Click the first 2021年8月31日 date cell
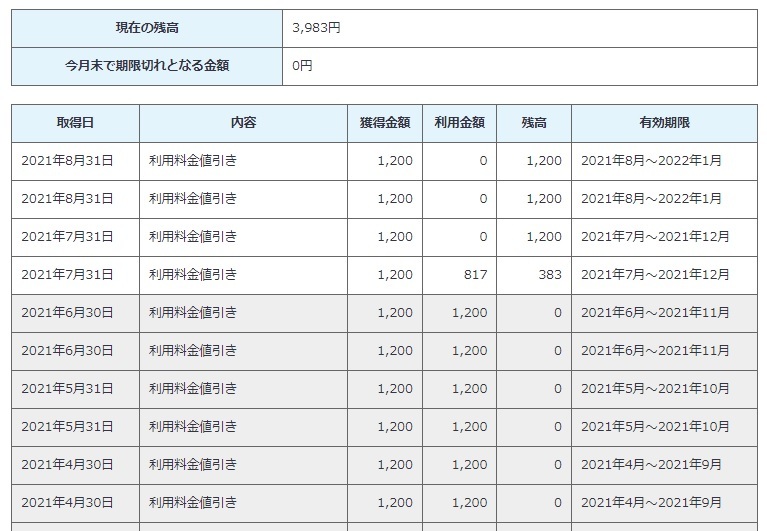This screenshot has height=531, width=767. [67, 161]
